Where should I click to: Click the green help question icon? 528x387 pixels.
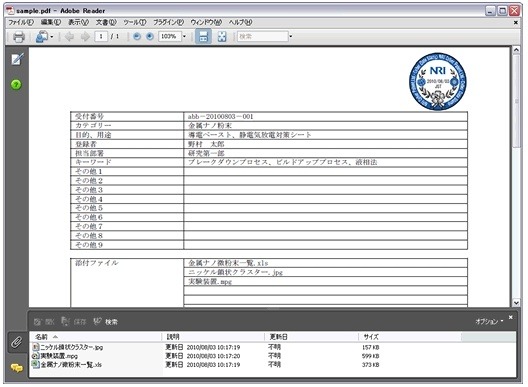(16, 84)
